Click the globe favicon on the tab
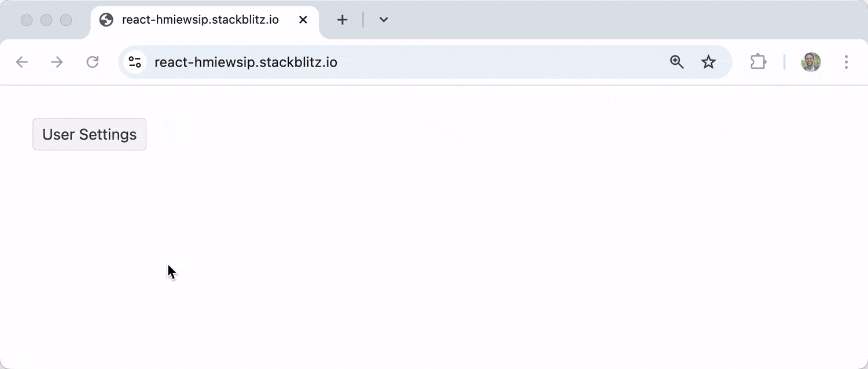The width and height of the screenshot is (868, 369). [106, 20]
